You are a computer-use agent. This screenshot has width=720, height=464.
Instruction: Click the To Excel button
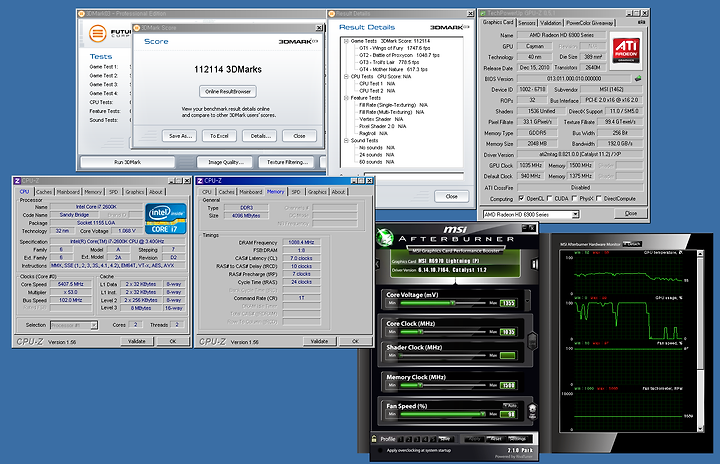click(x=219, y=136)
